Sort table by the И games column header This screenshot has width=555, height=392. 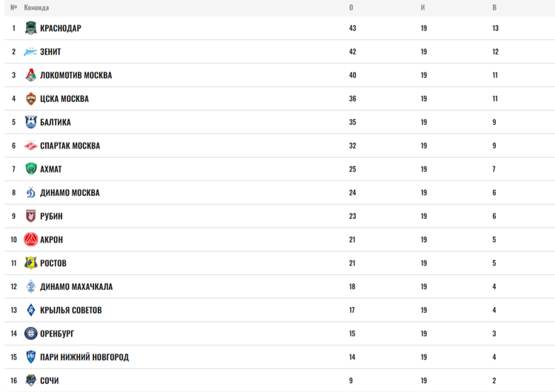click(423, 8)
